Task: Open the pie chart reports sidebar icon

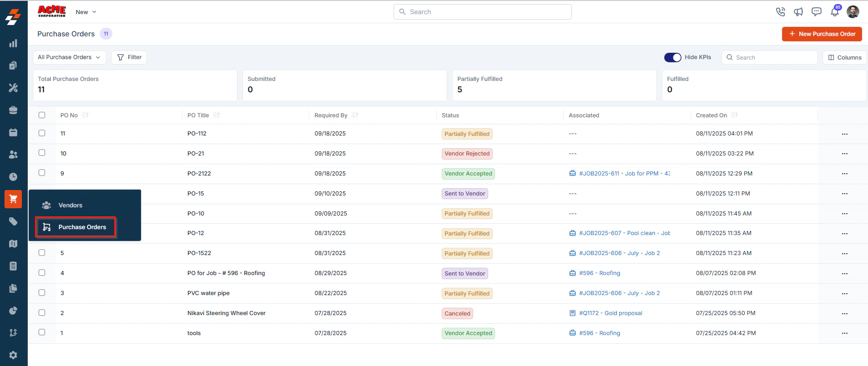Action: [x=13, y=311]
